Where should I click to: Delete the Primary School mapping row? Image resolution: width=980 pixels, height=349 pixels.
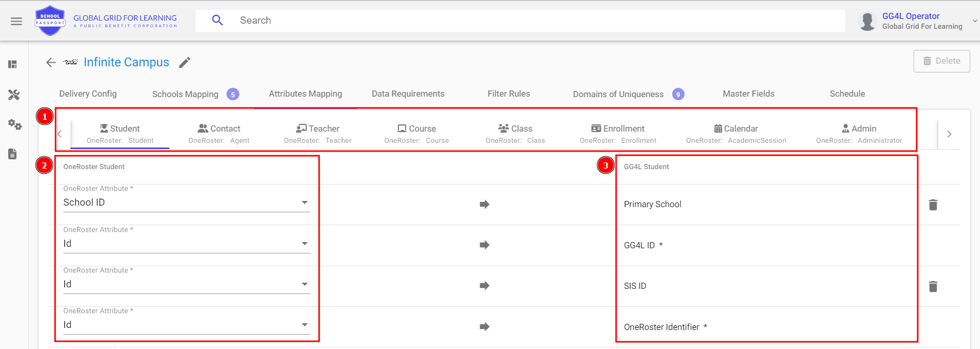[933, 205]
